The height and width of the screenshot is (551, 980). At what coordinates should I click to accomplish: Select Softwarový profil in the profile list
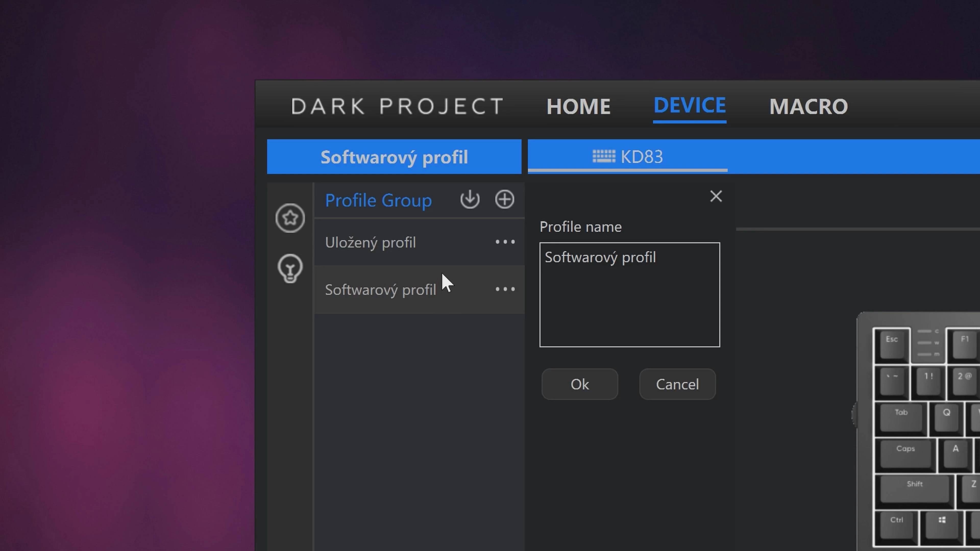coord(419,290)
